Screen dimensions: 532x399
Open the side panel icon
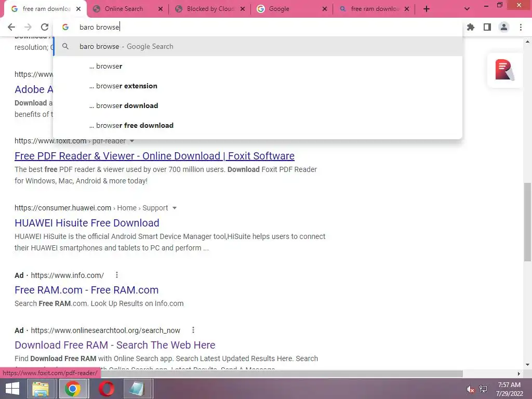tap(487, 27)
